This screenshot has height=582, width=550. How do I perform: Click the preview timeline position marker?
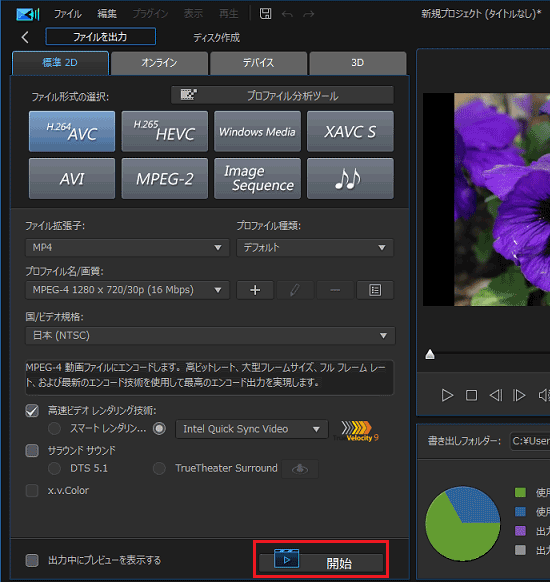click(430, 354)
